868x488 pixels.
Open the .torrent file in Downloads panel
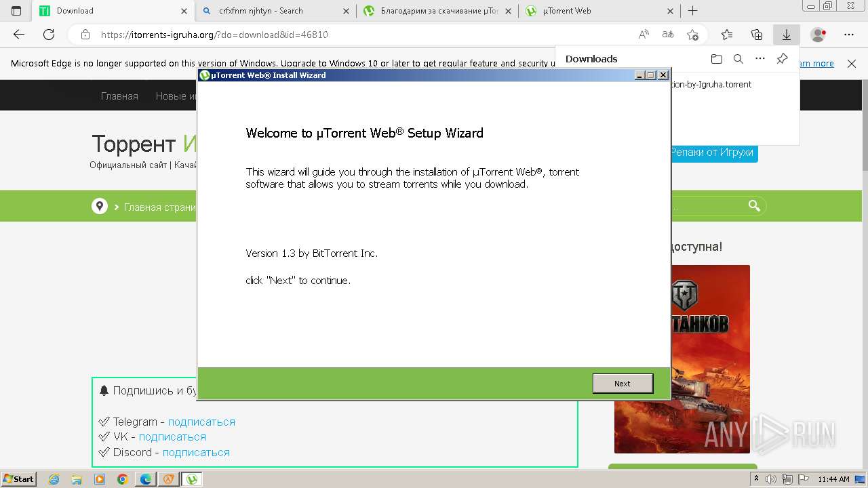point(710,85)
